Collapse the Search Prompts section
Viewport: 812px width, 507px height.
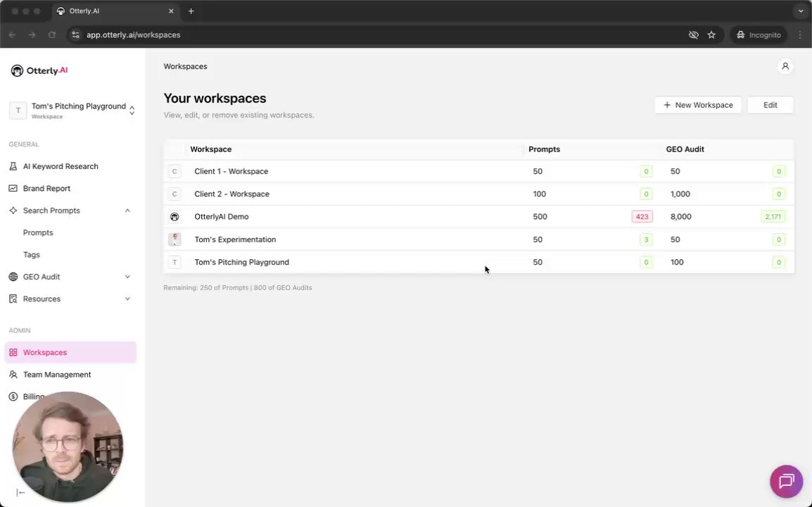(x=127, y=211)
